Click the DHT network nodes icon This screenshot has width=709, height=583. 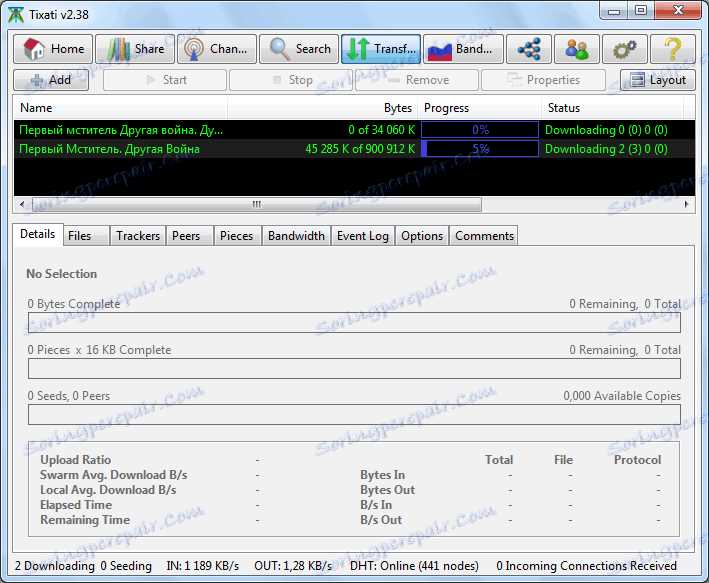pyautogui.click(x=529, y=49)
